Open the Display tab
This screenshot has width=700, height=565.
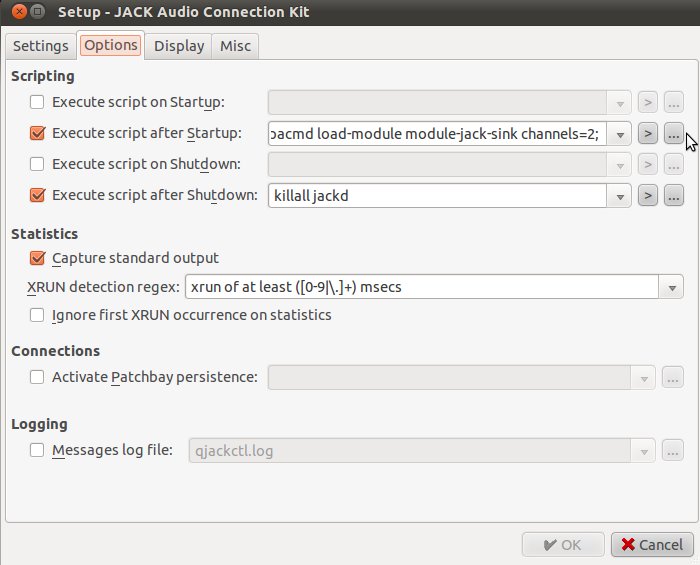click(179, 46)
